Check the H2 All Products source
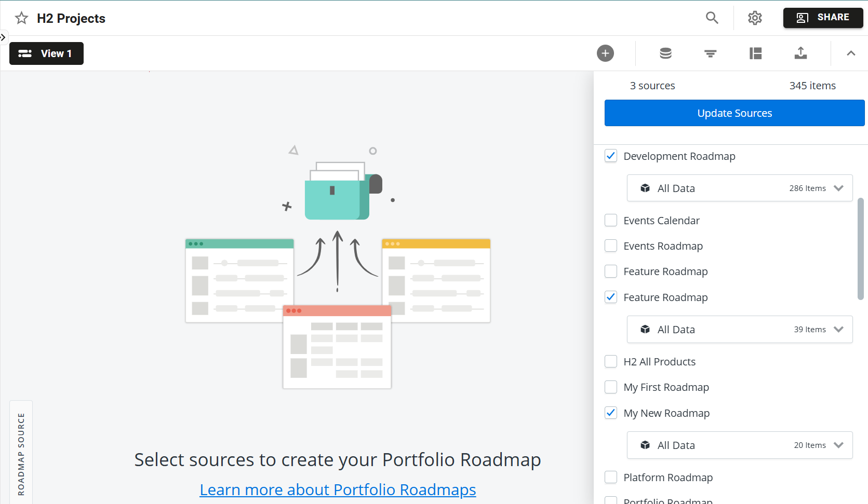The image size is (868, 504). tap(610, 361)
